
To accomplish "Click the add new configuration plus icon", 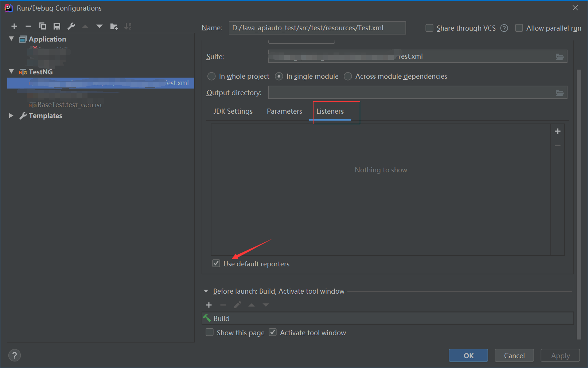I will point(14,26).
